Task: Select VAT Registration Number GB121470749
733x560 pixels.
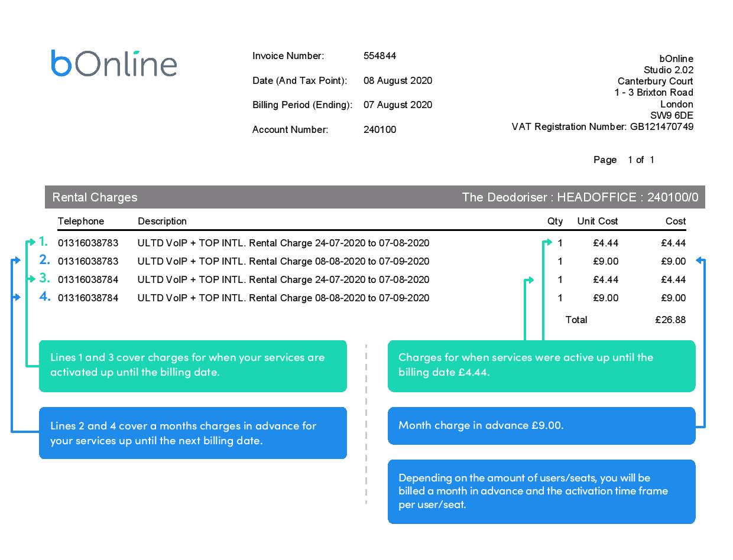Action: click(602, 127)
